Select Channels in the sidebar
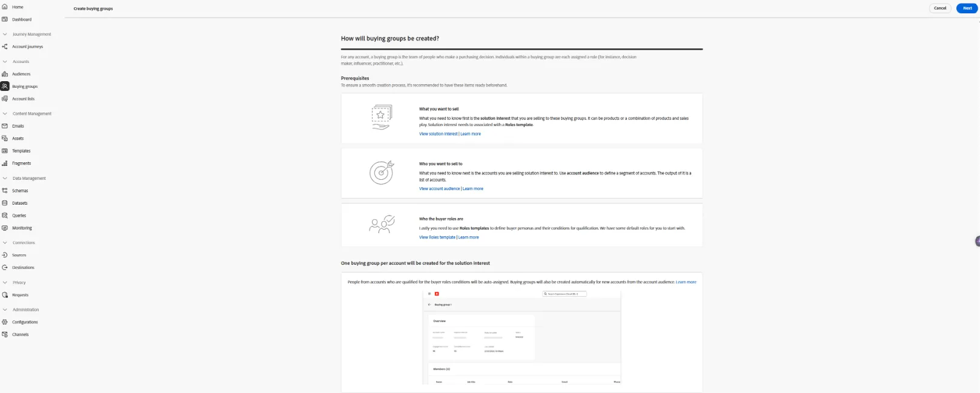Viewport: 980px width, 393px height. click(20, 334)
